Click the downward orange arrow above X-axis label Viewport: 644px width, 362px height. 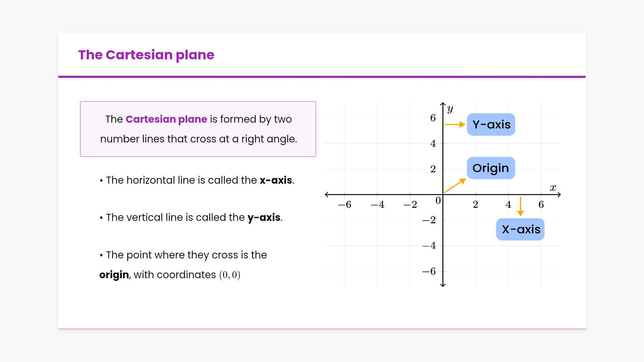(x=521, y=206)
